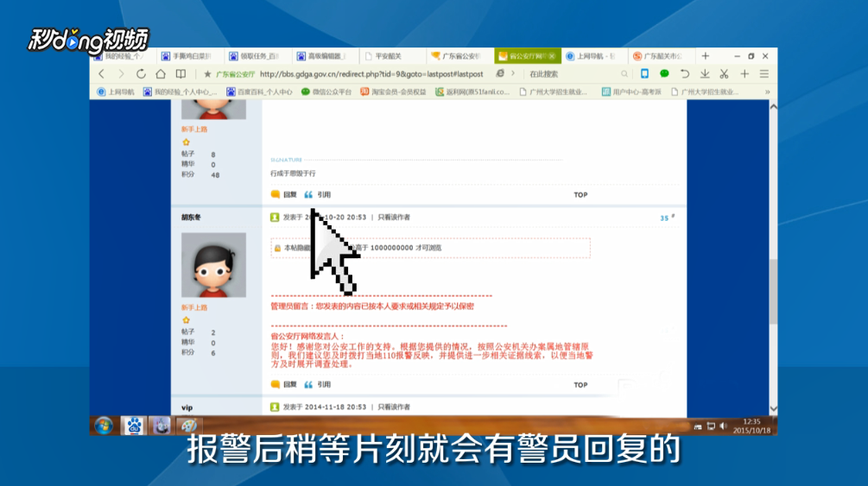
Task: Switch to the 手撕鸡白菜 tab
Action: coord(188,56)
